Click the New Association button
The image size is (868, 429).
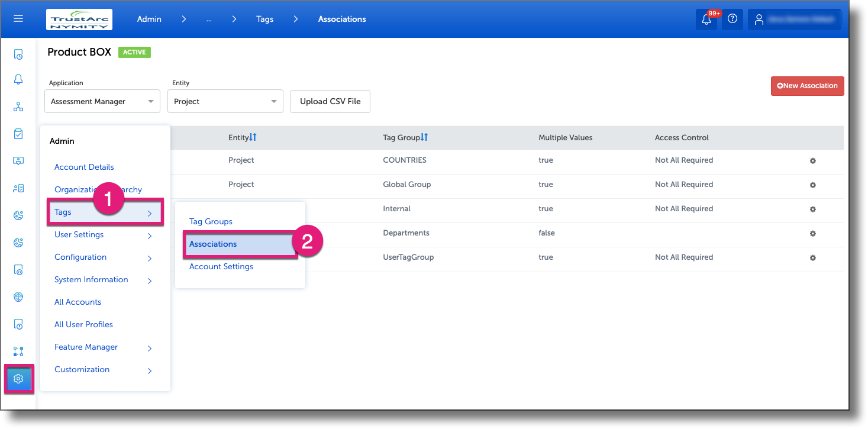(x=807, y=86)
